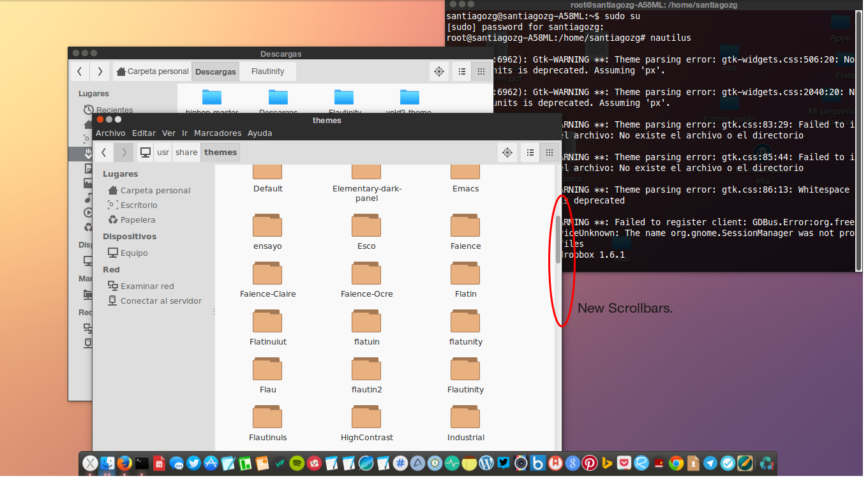Click Carpeta personal in Descargas path bar

153,71
